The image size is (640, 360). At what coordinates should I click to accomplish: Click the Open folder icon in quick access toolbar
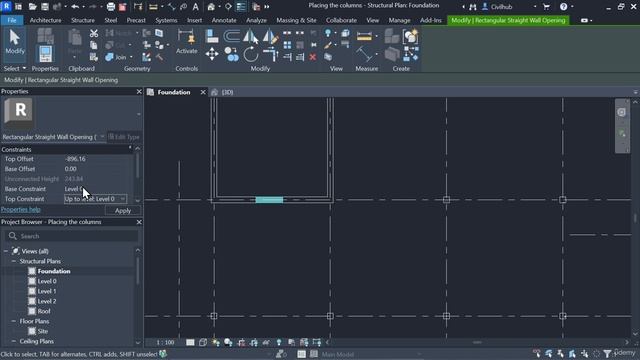coord(32,7)
